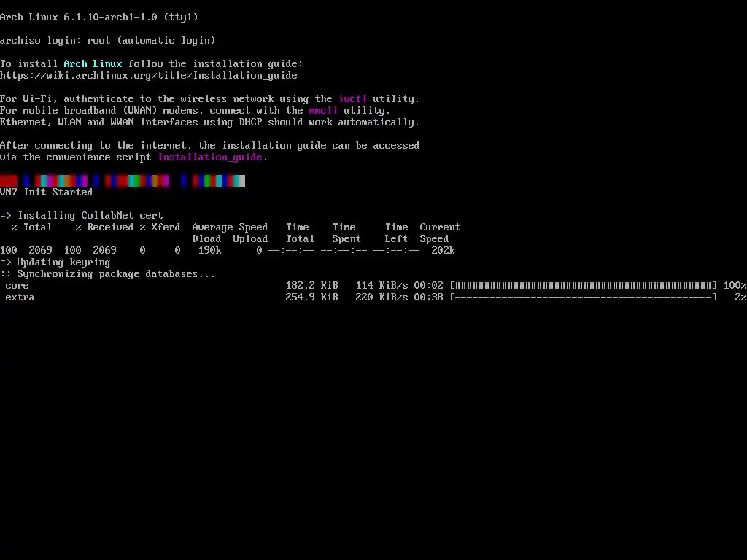The image size is (747, 560).
Task: Click the '% Received' column header
Action: 104,227
